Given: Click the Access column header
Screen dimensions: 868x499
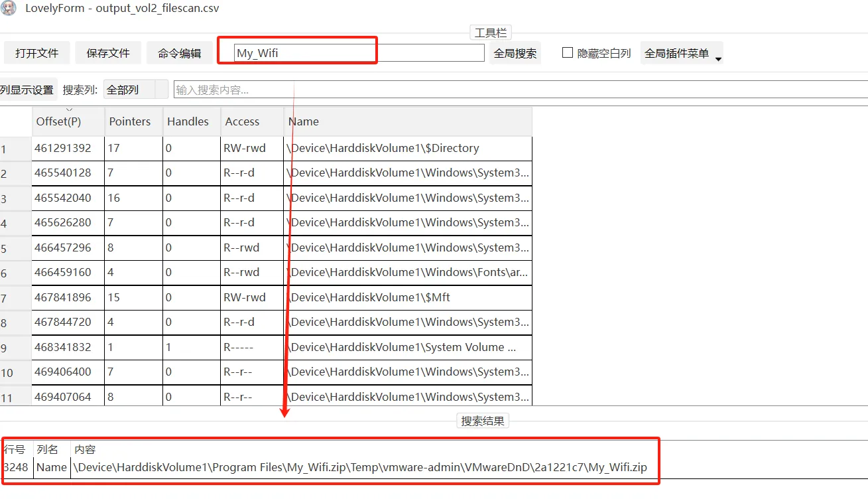Looking at the screenshot, I should 252,121.
